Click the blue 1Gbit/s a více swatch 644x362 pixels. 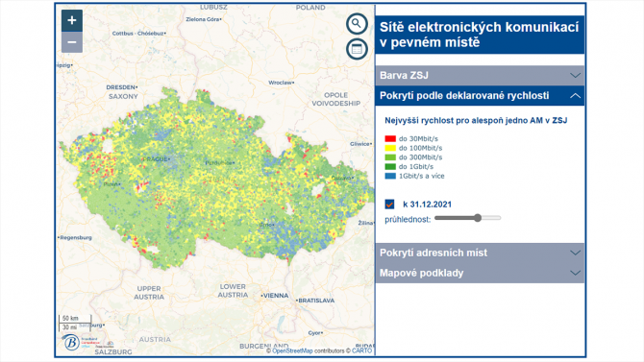click(390, 176)
